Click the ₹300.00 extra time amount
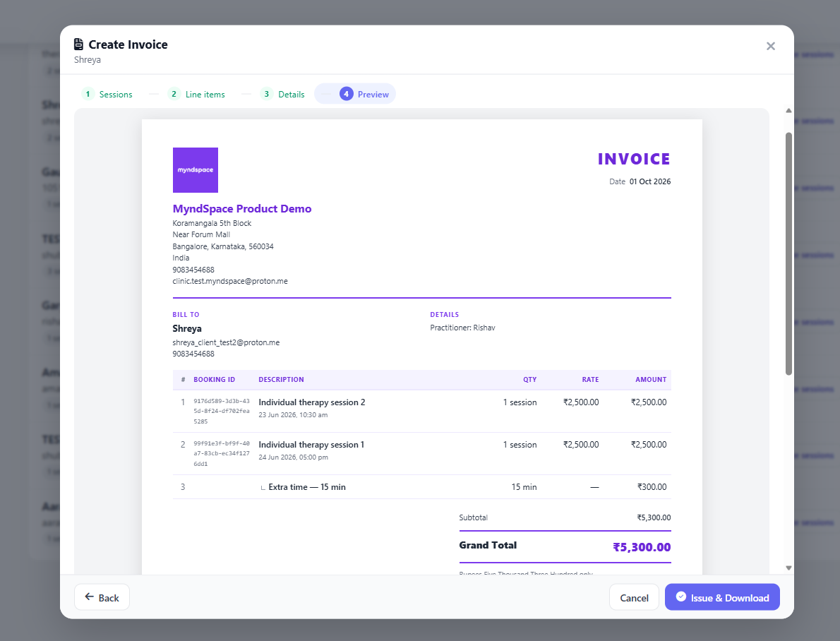This screenshot has height=641, width=840. [x=652, y=486]
